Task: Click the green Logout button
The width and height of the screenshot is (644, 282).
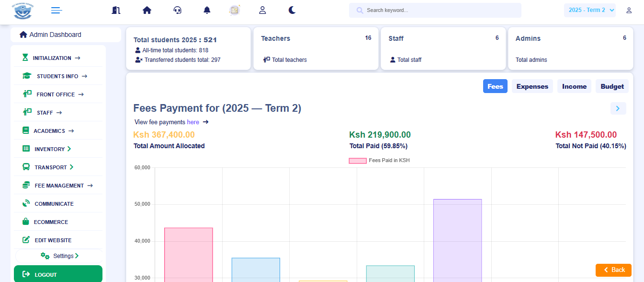Action: [58, 274]
